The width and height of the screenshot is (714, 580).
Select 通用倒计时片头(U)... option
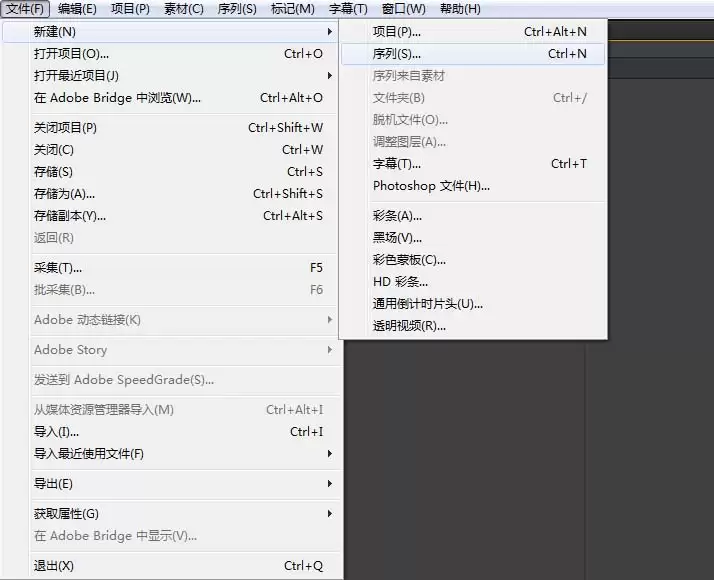(427, 304)
